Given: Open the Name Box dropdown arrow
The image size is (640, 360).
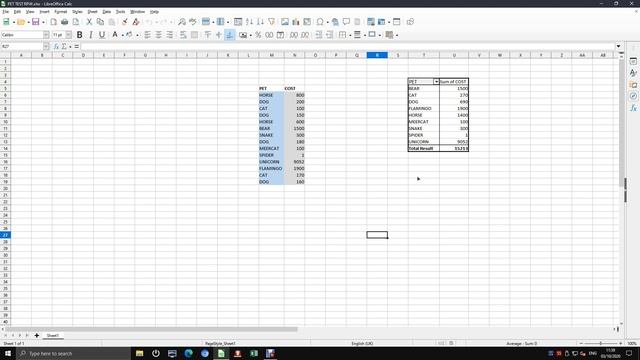Looking at the screenshot, I should (x=46, y=47).
